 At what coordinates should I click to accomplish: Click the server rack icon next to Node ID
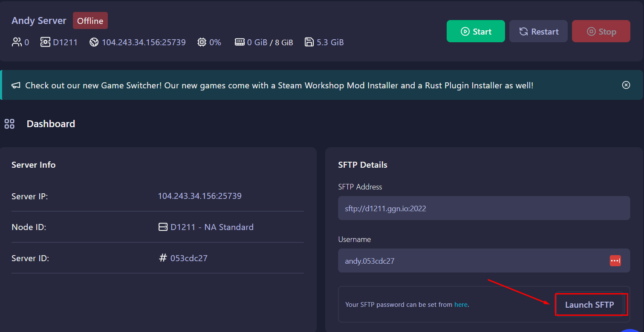click(x=163, y=227)
